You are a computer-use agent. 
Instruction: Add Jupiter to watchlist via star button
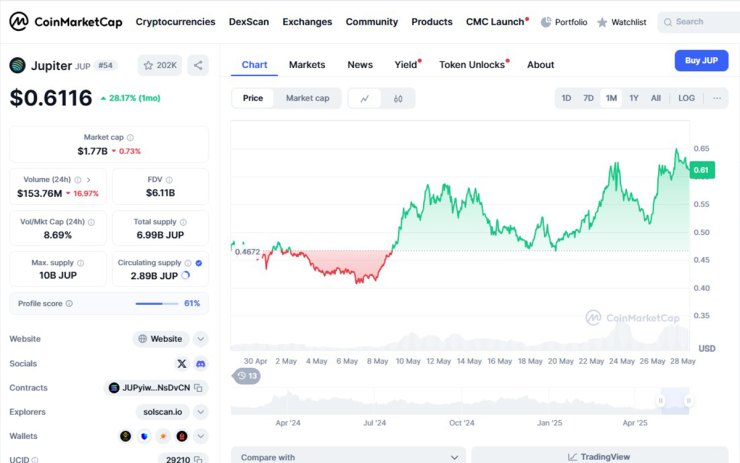pos(160,65)
